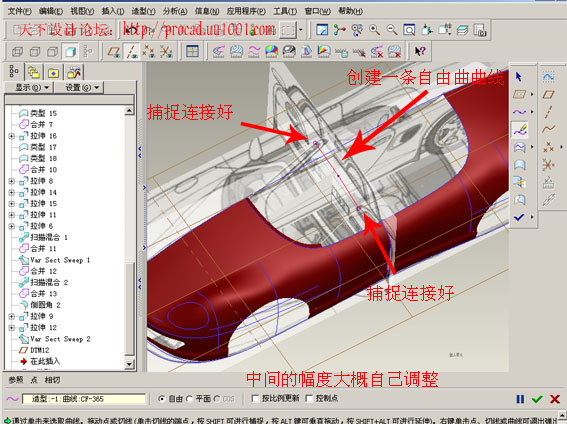Select the 平面 radio button
The height and width of the screenshot is (424, 567).
tap(189, 399)
